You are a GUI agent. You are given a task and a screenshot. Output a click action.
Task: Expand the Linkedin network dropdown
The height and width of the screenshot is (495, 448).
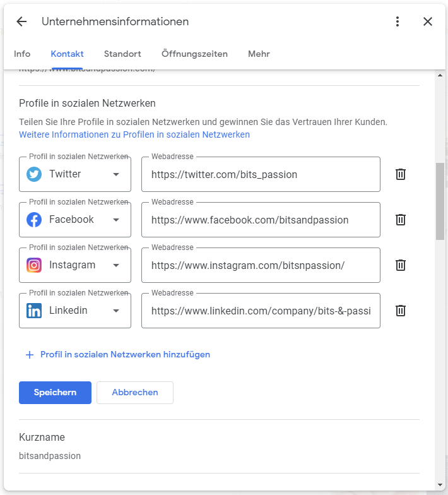tap(116, 311)
